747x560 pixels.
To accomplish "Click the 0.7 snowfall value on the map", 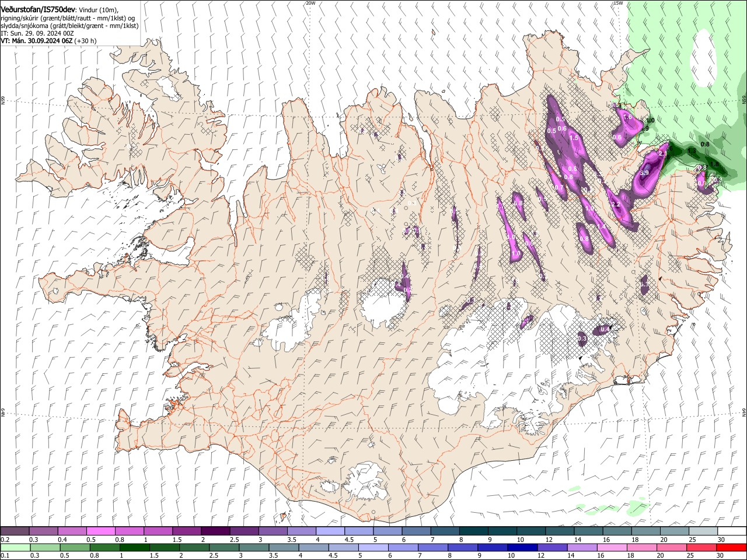I will [559, 188].
